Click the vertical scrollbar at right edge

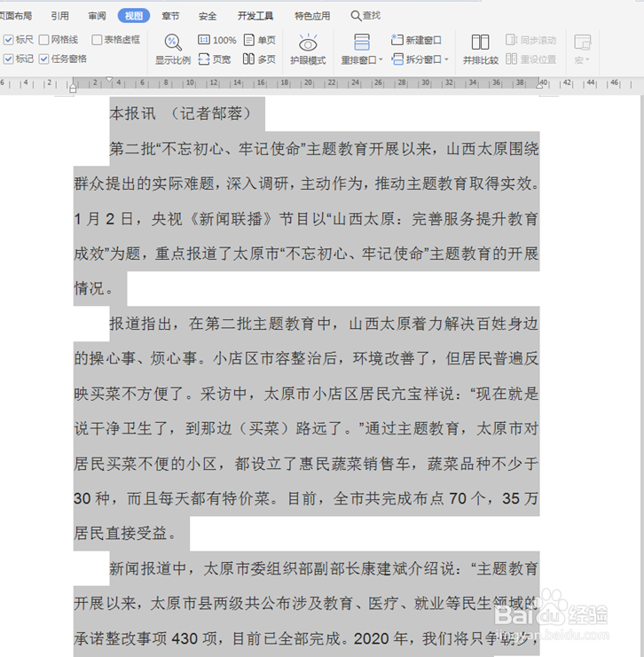click(641, 375)
